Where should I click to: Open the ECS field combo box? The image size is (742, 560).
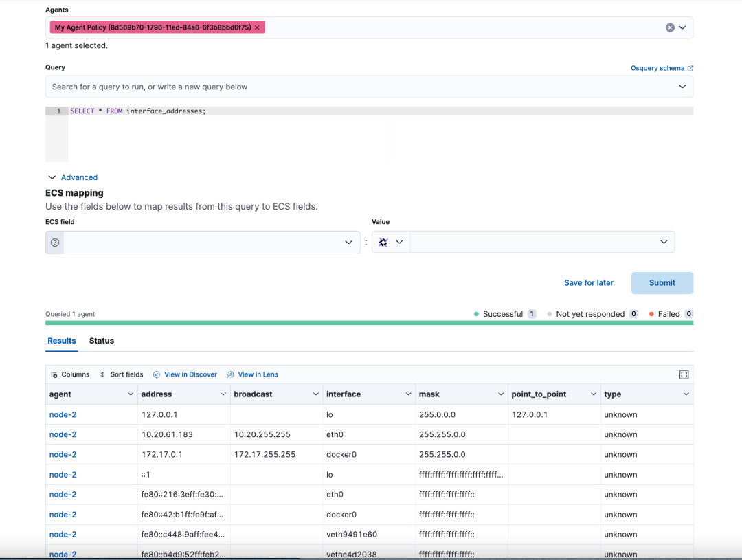click(x=212, y=243)
